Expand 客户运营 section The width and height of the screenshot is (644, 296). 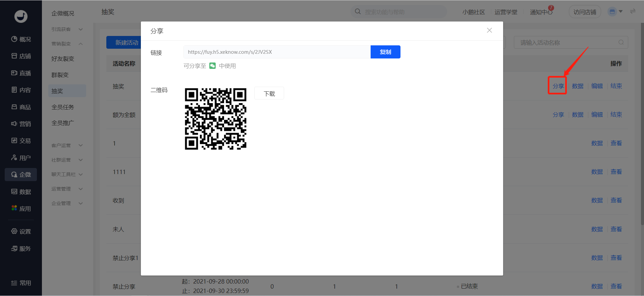click(67, 145)
